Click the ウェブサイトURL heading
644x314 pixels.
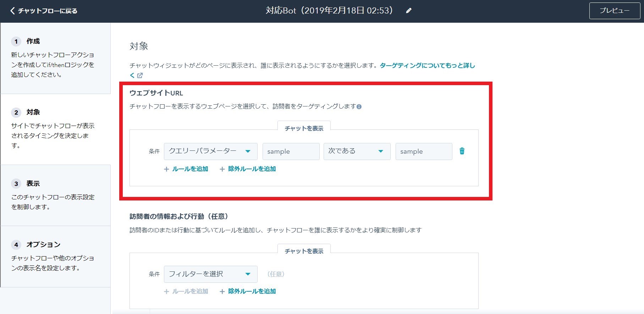(x=156, y=93)
